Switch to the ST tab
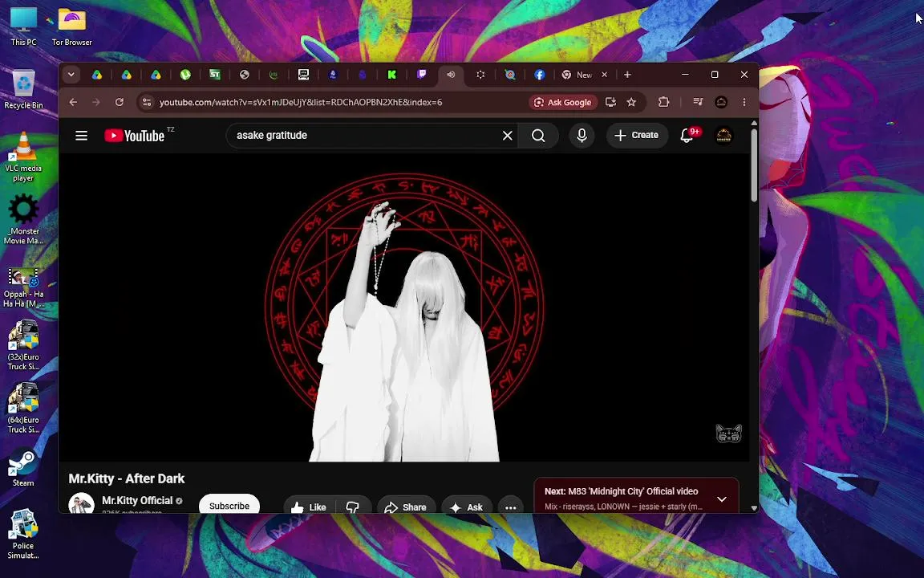The width and height of the screenshot is (924, 578). (215, 75)
